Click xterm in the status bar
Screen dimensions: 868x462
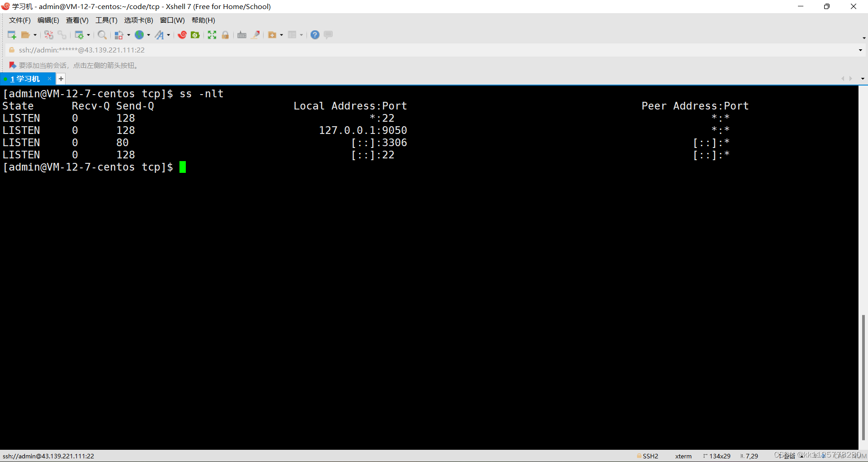tap(683, 456)
